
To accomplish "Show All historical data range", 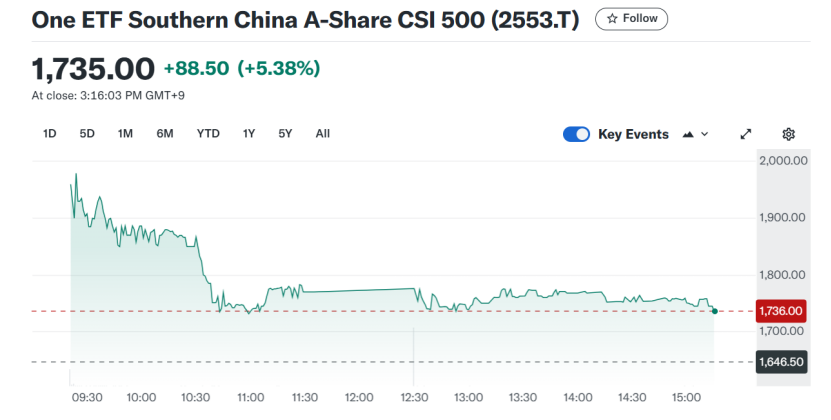I will (x=322, y=133).
